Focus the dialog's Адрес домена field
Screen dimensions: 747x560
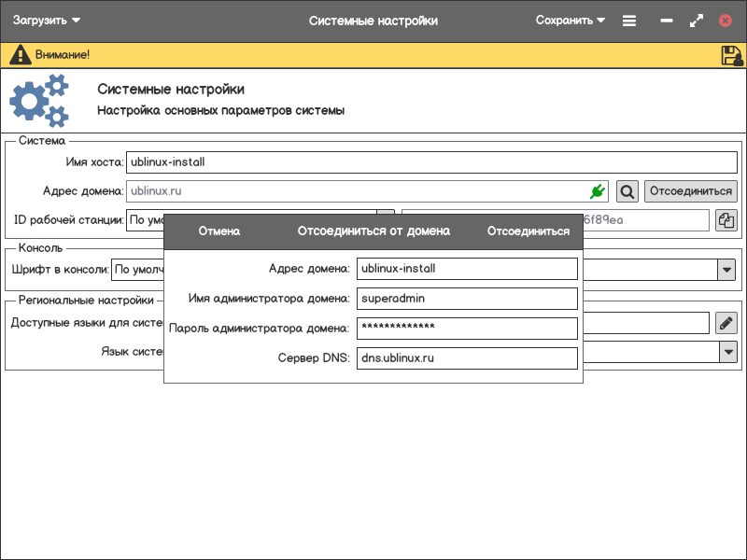[x=467, y=269]
